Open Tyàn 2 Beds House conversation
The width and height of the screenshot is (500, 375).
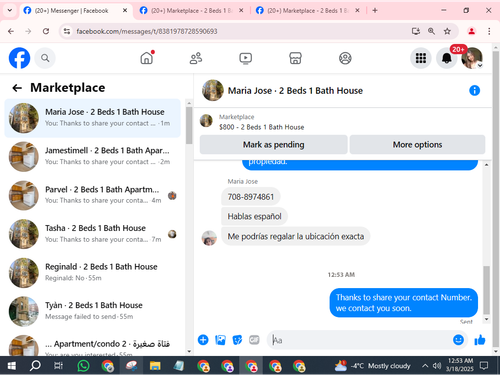click(92, 311)
